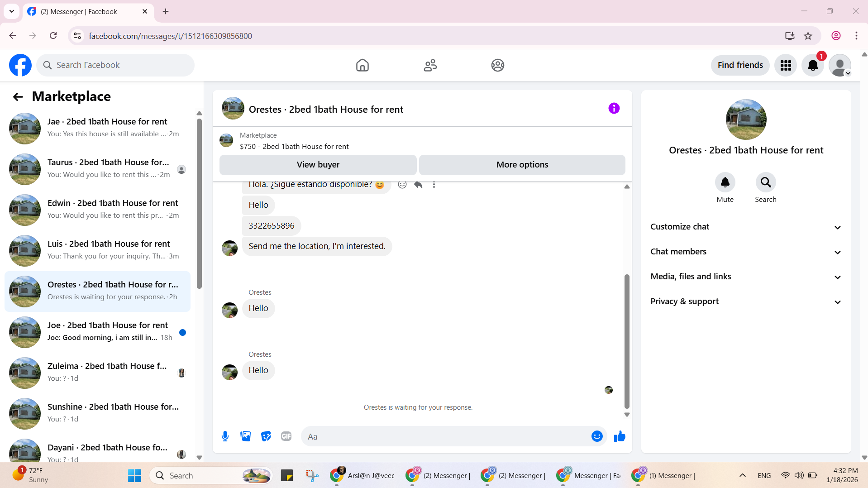This screenshot has width=868, height=488.
Task: Bookmark this page with the star icon
Action: (x=808, y=36)
